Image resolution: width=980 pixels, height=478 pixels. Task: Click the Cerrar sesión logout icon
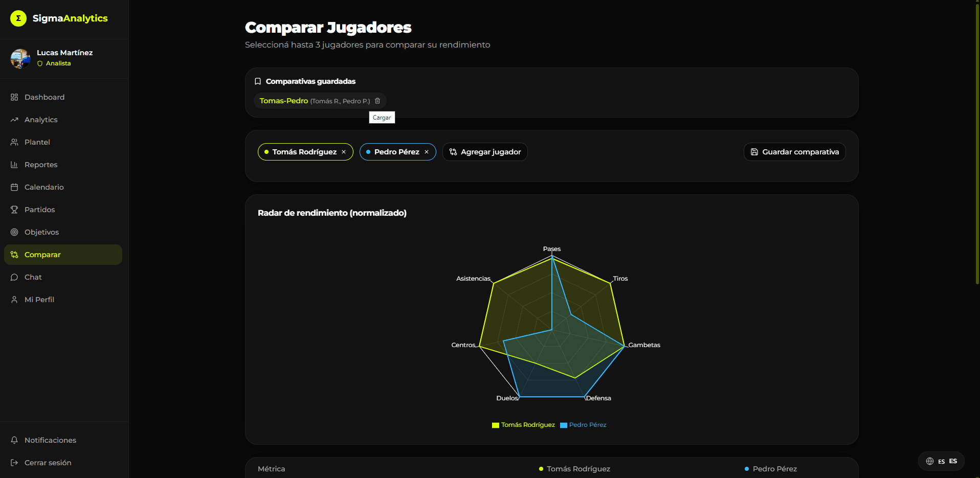[14, 463]
